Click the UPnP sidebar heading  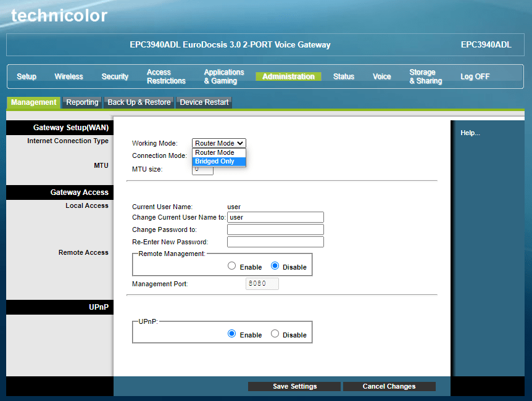pos(99,307)
